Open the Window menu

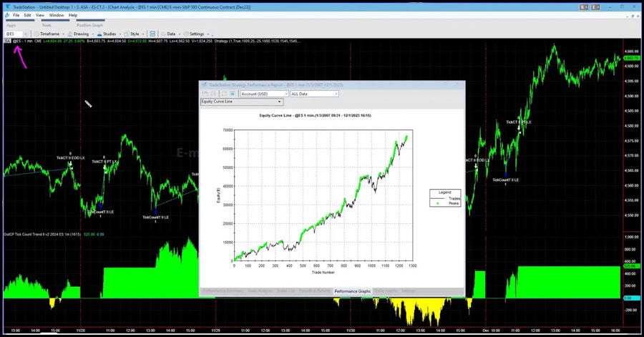coord(57,15)
